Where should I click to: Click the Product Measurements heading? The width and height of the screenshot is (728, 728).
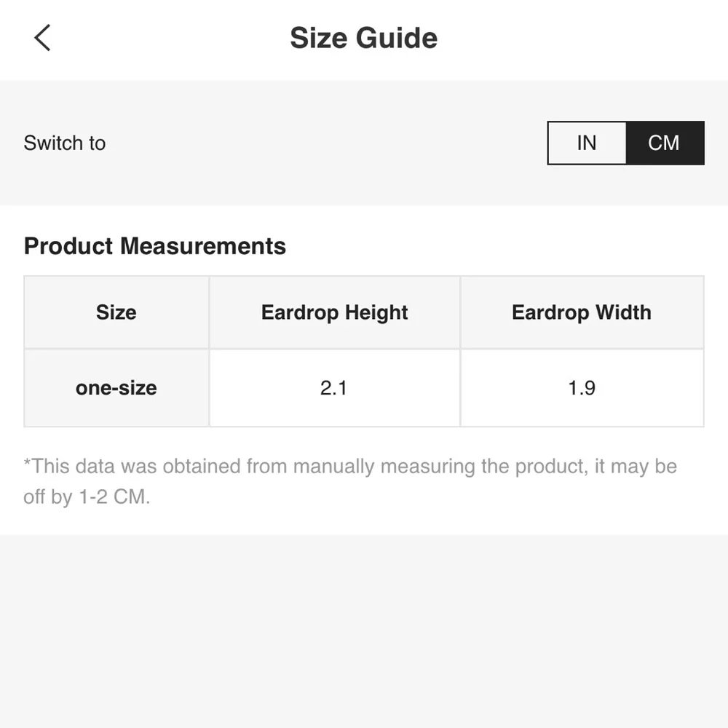pos(154,246)
